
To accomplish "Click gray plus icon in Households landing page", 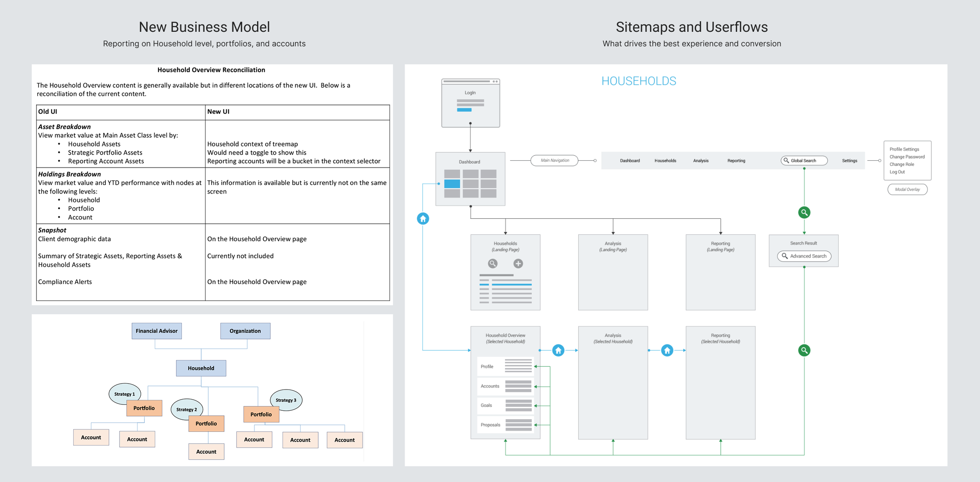I will click(518, 263).
